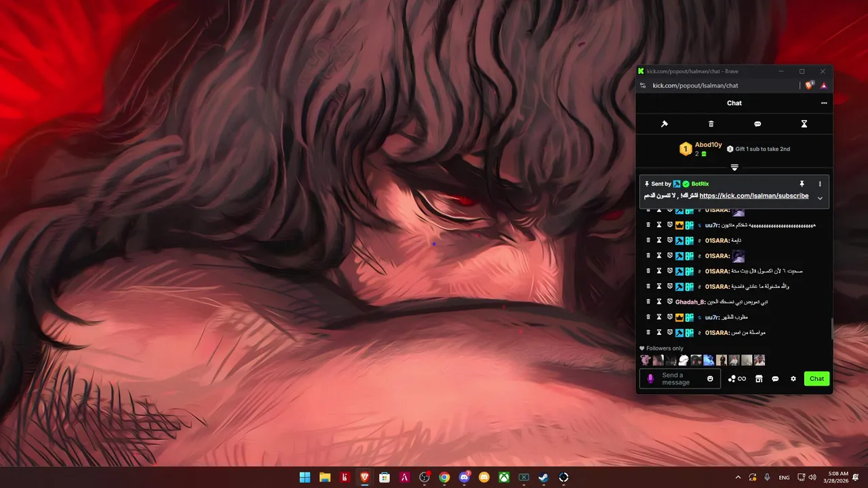Open Discord from the taskbar

tap(465, 477)
